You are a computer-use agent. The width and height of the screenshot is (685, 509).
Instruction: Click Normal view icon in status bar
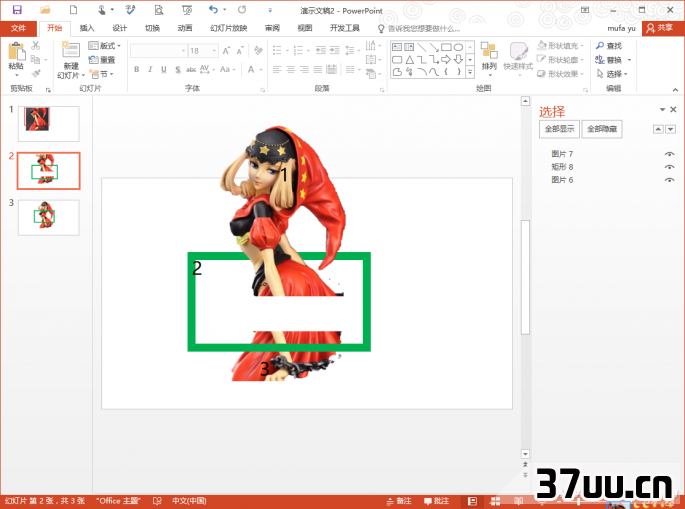(x=472, y=501)
